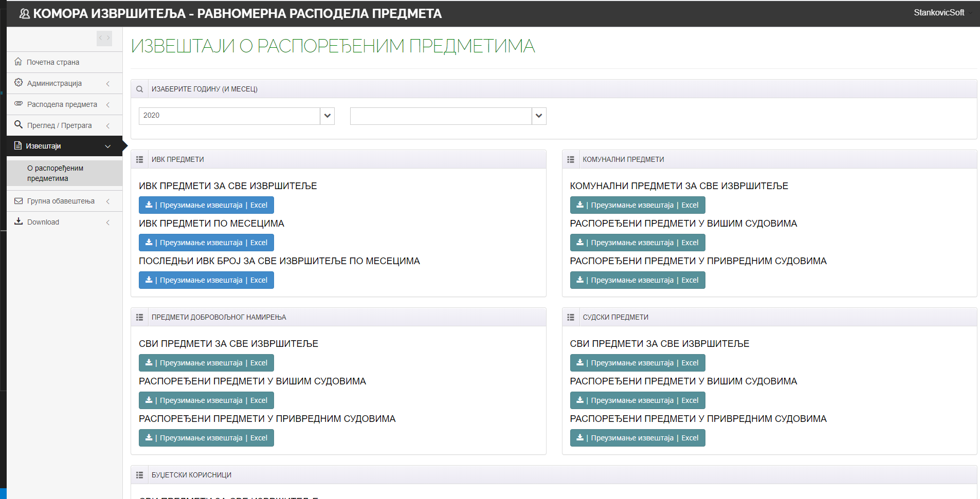
Task: Click the gear icon for Администрација
Action: [x=19, y=83]
